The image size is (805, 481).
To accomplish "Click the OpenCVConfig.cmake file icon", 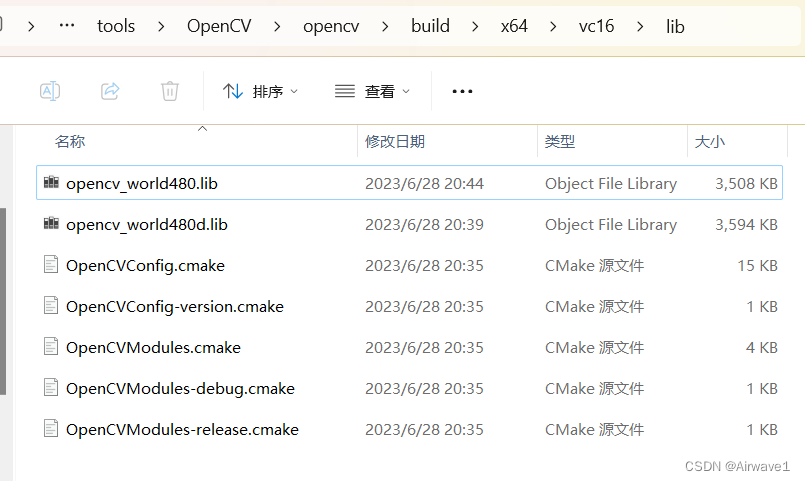I will tap(52, 265).
